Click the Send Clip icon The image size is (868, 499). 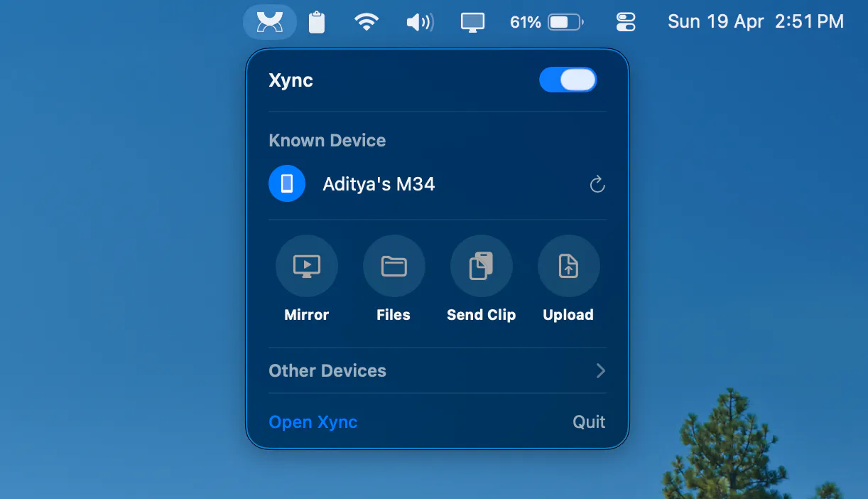(x=482, y=267)
